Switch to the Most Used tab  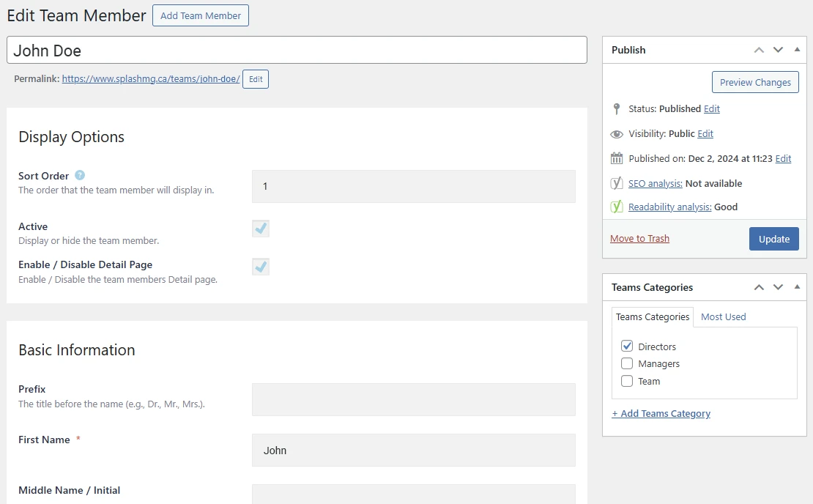pyautogui.click(x=723, y=316)
